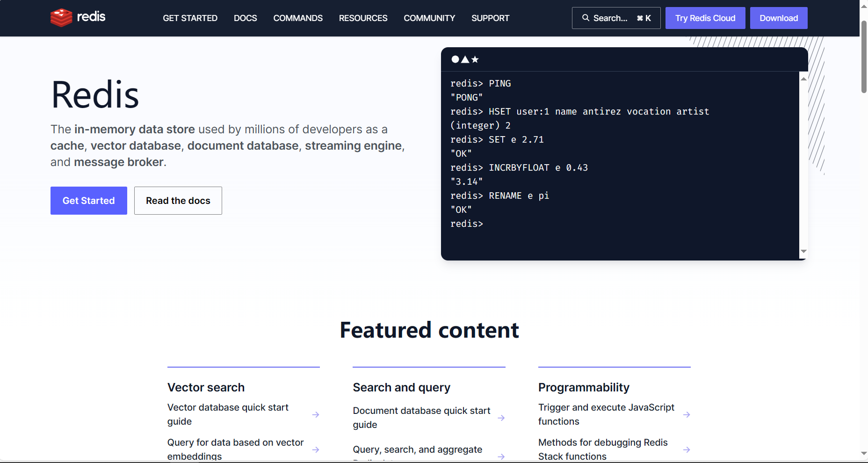The height and width of the screenshot is (463, 868).
Task: Open the COMMANDS nav item
Action: [x=298, y=18]
